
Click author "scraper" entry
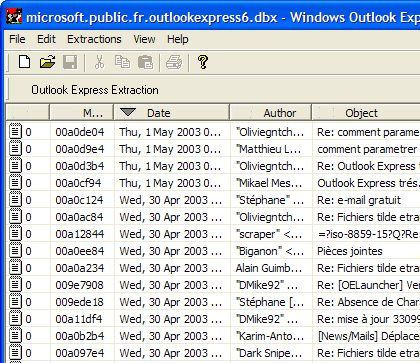click(x=269, y=234)
